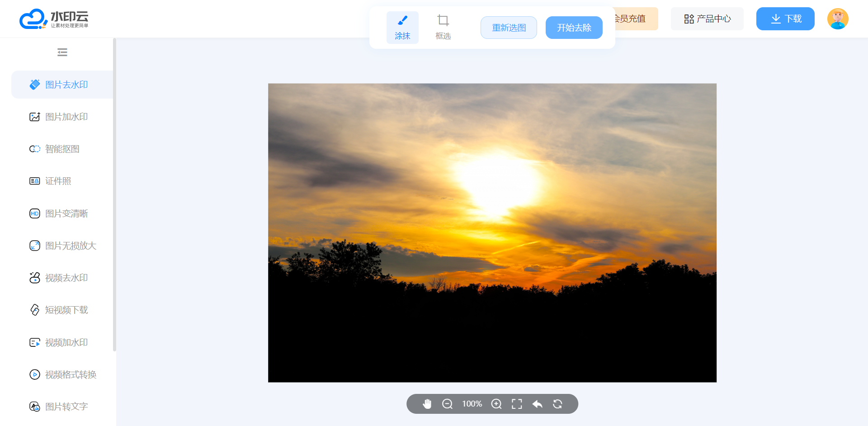Click the reset refresh icon
Image resolution: width=868 pixels, height=426 pixels.
[x=557, y=404]
